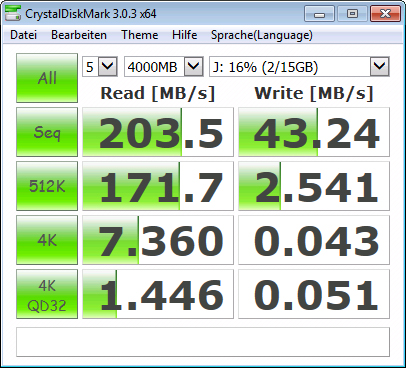Run all benchmarks with the All button
Viewport: 406px width, 368px height.
click(x=47, y=78)
